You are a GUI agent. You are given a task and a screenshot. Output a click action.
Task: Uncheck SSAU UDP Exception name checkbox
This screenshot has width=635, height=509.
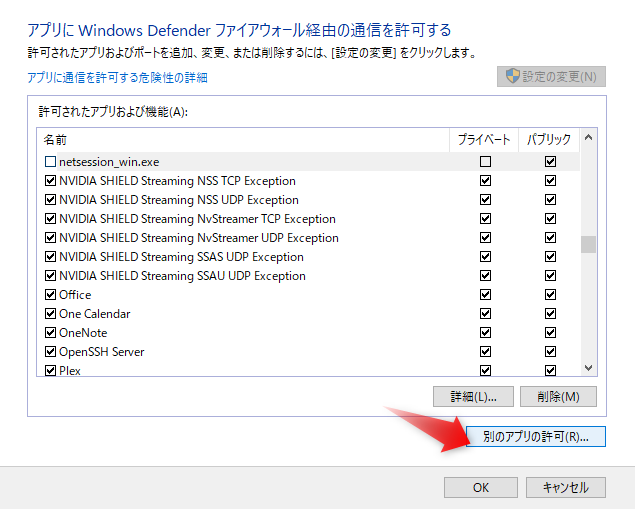coord(50,276)
